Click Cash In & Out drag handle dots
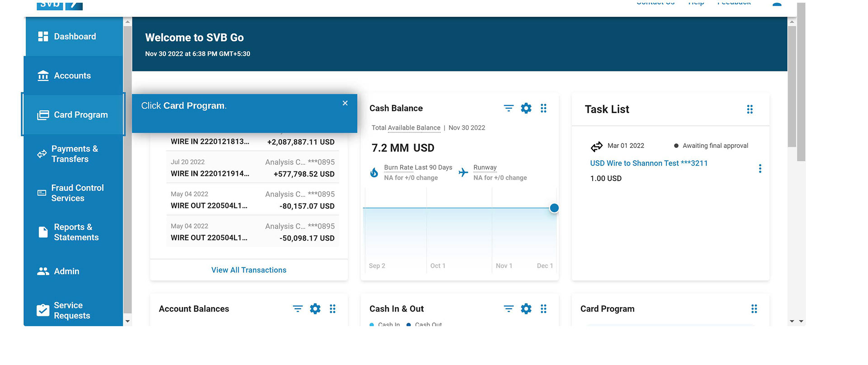This screenshot has width=868, height=365. (x=543, y=308)
